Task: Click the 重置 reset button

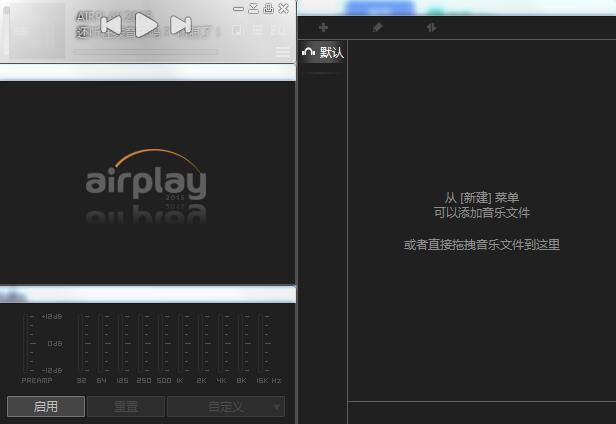Action: [125, 406]
